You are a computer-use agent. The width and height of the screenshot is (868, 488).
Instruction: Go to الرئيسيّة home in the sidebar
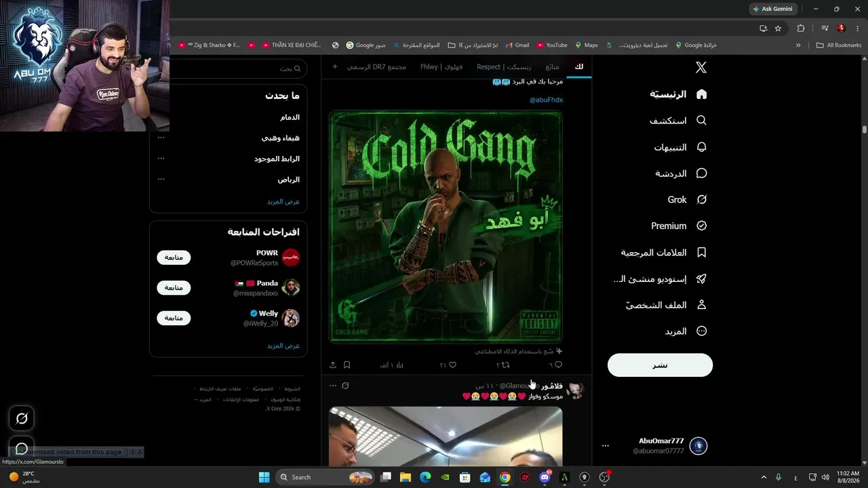678,94
